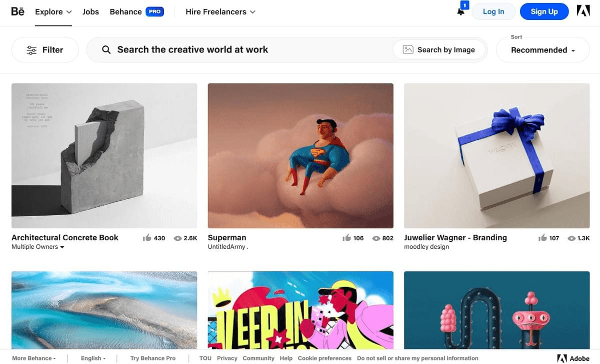Open the Hire Freelancers dropdown

[220, 11]
